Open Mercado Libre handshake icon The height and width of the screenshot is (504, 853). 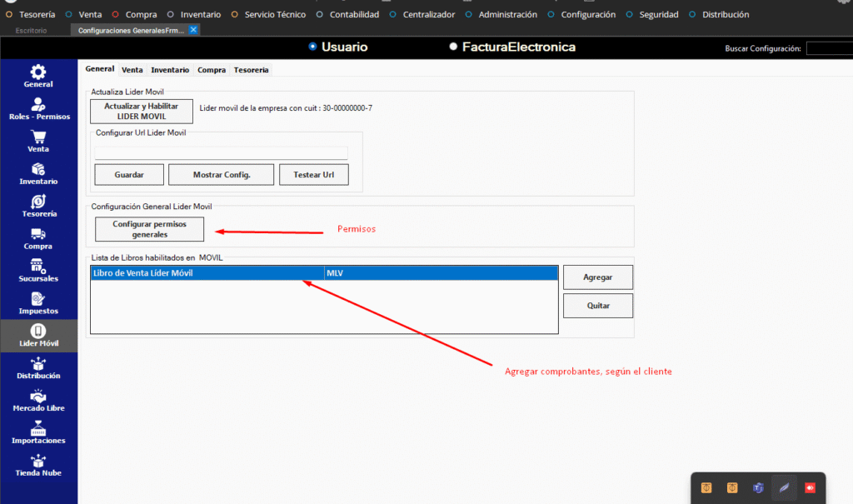38,397
